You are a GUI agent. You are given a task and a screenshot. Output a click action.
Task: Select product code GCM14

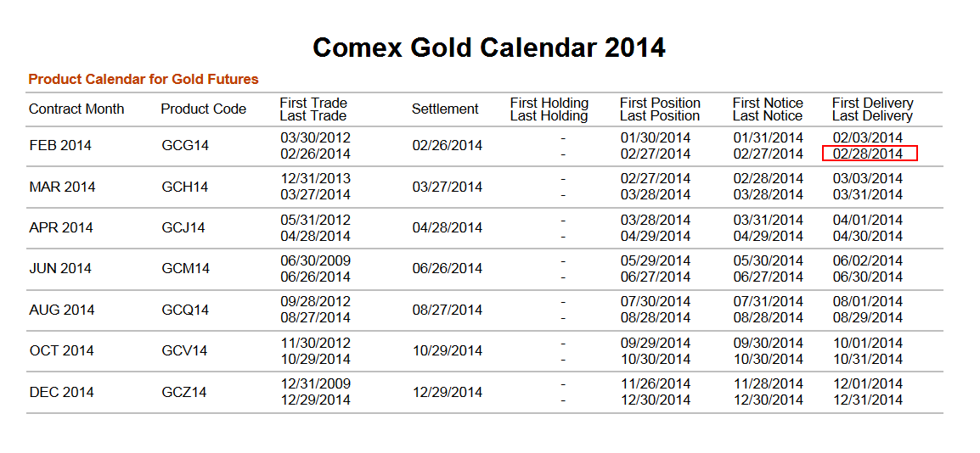pyautogui.click(x=185, y=269)
